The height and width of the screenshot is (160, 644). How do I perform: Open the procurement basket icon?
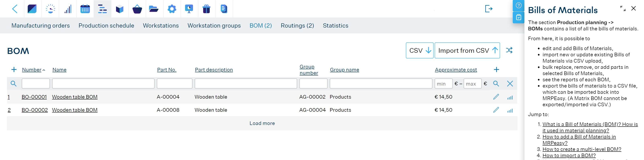(x=137, y=9)
